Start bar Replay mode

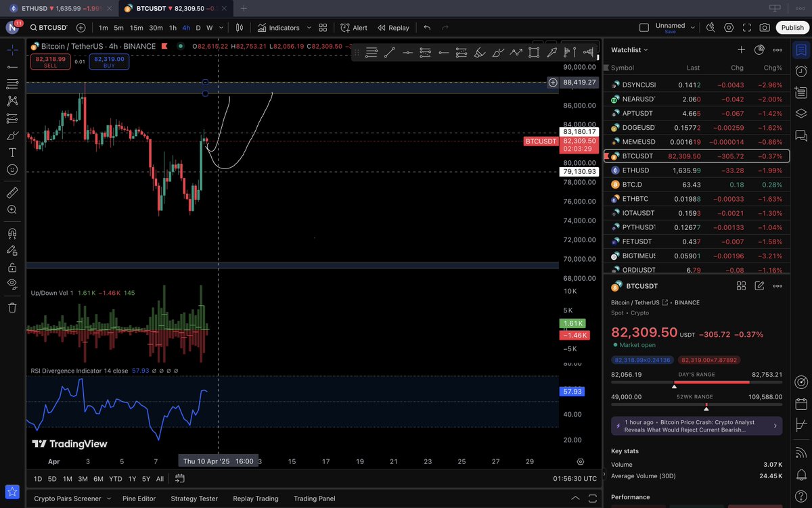[x=393, y=28]
